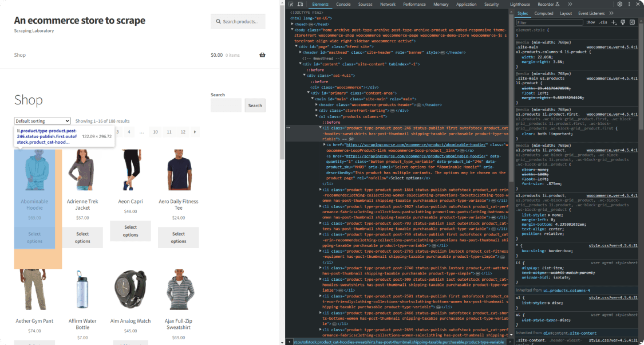Open DevTools settings gear
644x345 pixels.
(620, 4)
